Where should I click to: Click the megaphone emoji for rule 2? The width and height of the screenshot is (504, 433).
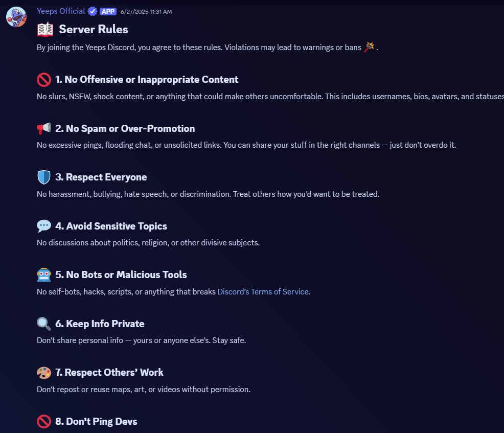point(44,128)
